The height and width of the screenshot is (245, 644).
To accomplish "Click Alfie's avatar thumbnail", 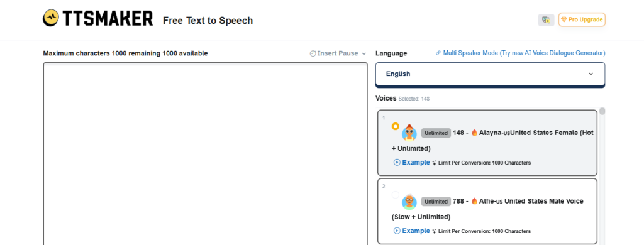I will pyautogui.click(x=409, y=202).
